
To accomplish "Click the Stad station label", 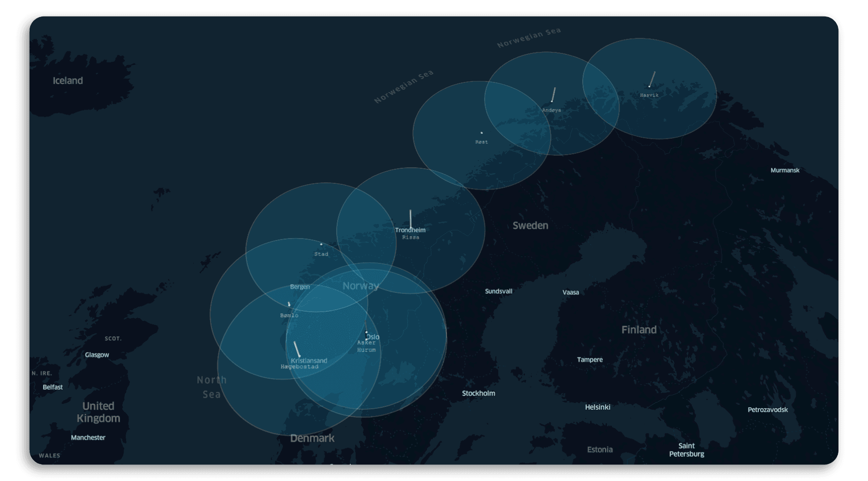I will pyautogui.click(x=321, y=254).
